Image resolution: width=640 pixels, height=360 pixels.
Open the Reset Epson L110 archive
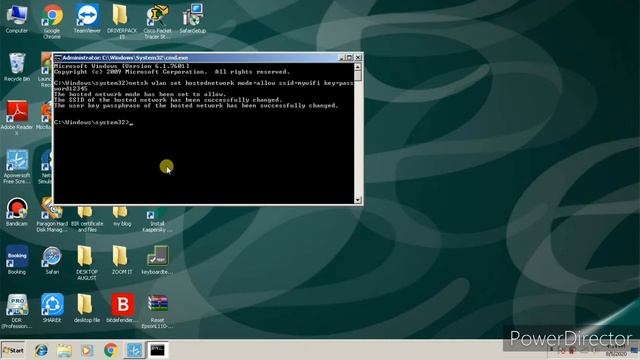157,311
